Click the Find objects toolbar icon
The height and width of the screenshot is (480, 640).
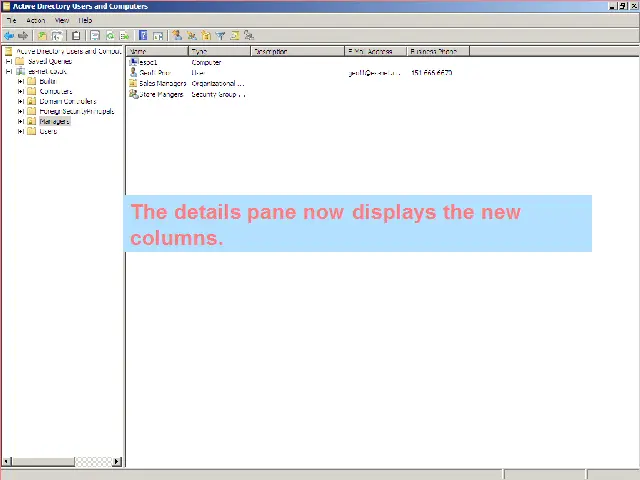point(235,36)
